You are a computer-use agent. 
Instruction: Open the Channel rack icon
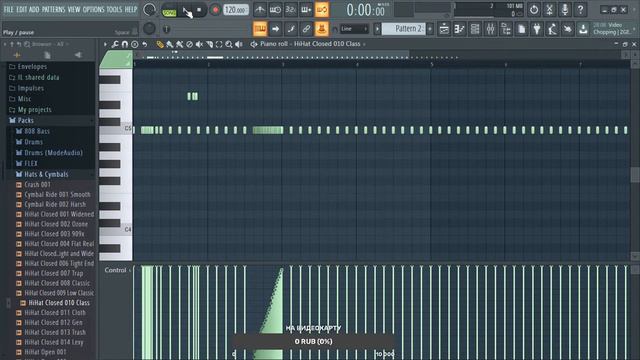pyautogui.click(x=475, y=29)
